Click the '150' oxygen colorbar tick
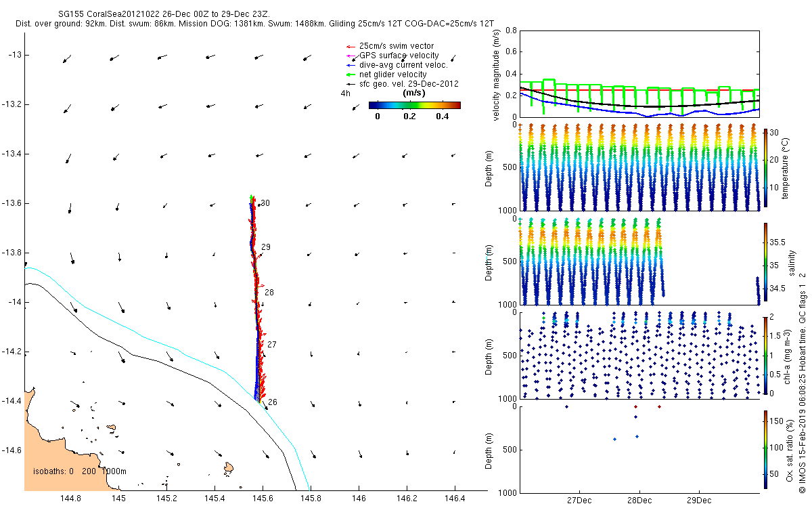 [776, 421]
